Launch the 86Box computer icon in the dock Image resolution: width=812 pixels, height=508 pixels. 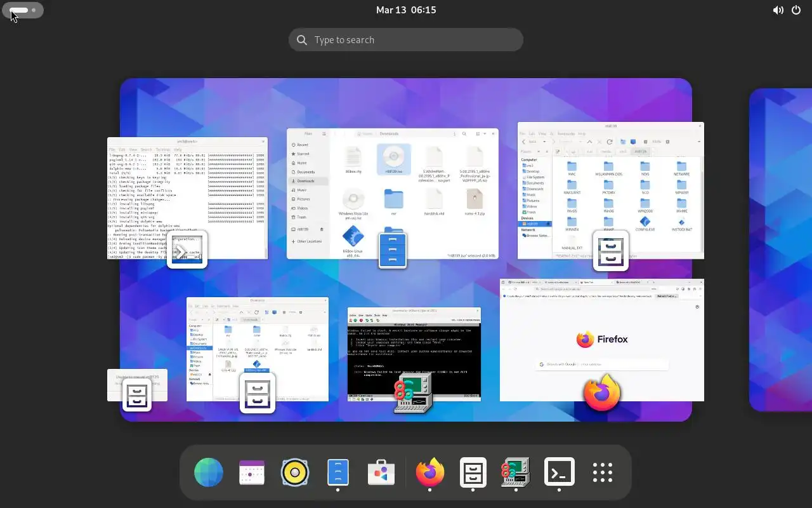(x=516, y=473)
